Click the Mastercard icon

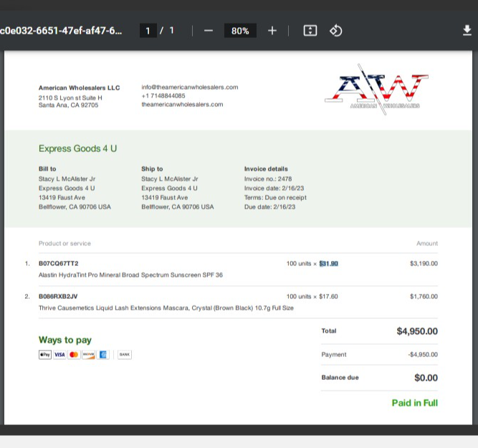click(74, 355)
